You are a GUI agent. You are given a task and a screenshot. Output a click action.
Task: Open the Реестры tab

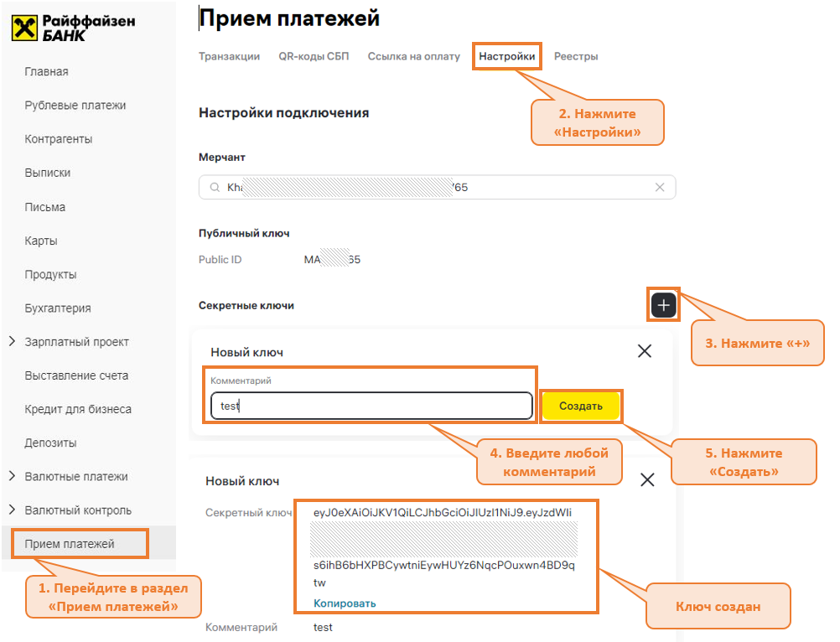(576, 56)
